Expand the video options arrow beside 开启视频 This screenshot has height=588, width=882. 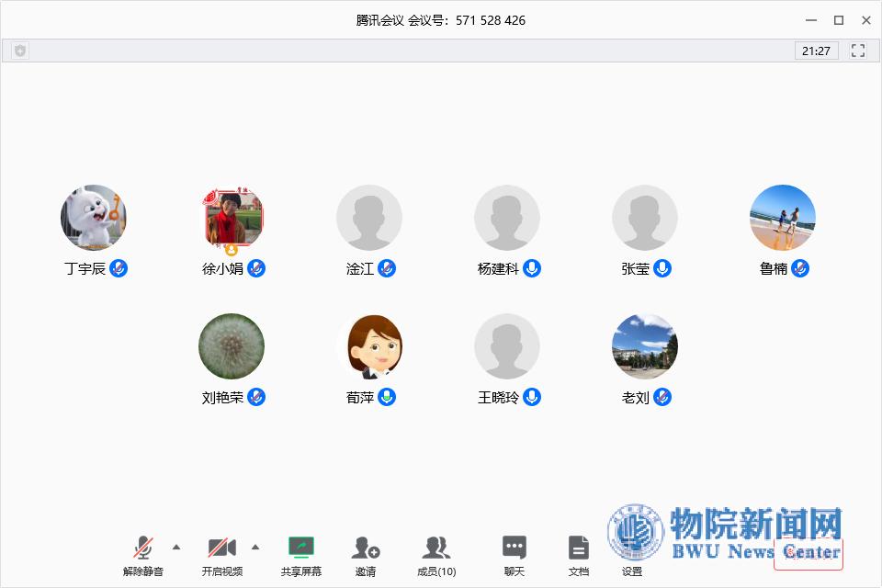pyautogui.click(x=255, y=547)
